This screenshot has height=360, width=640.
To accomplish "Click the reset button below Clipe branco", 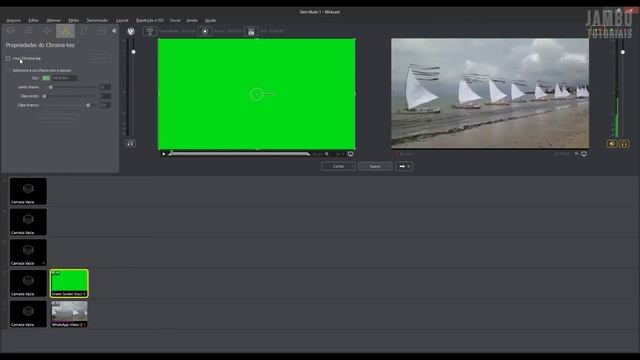I will pos(58,118).
